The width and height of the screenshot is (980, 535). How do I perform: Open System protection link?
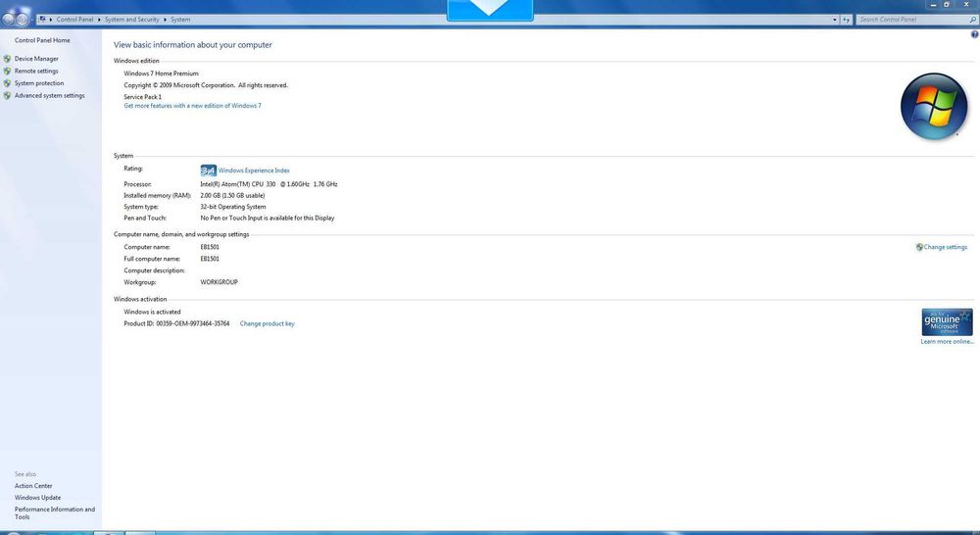tap(39, 83)
